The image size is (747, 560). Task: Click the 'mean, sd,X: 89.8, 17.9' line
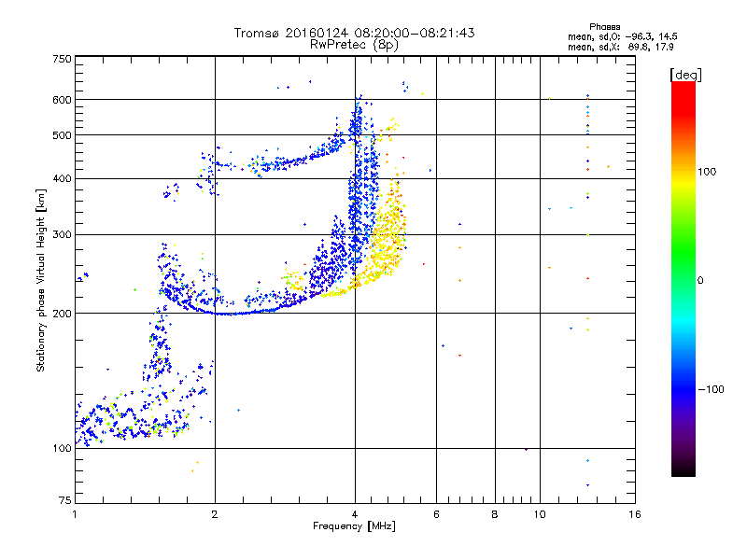tap(620, 47)
